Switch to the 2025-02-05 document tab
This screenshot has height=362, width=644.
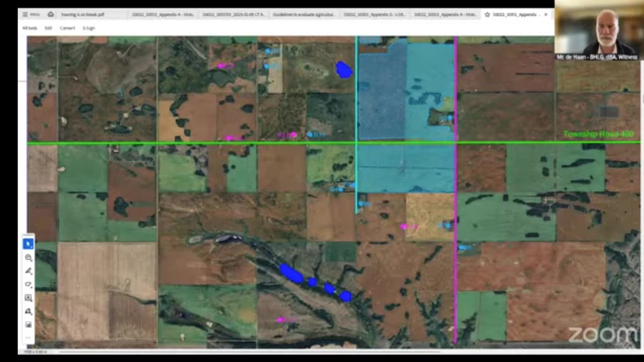232,15
